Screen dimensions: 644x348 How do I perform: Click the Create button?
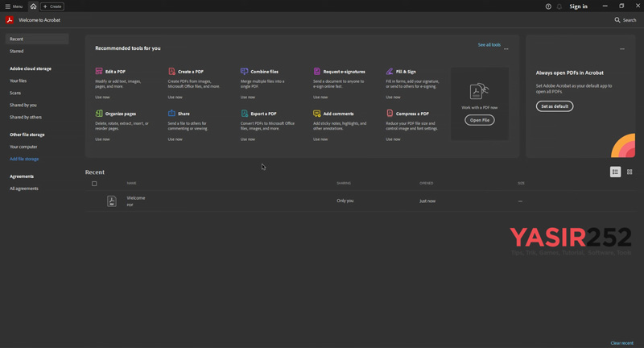click(x=52, y=6)
